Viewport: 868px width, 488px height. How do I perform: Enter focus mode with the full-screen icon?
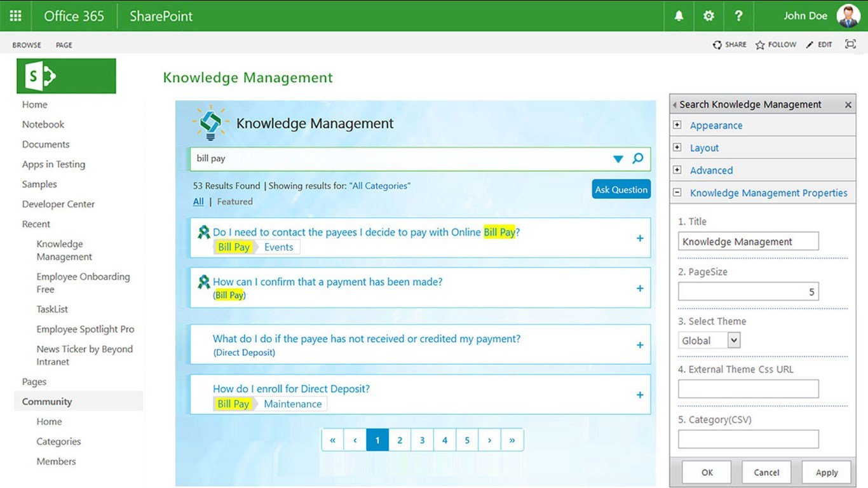click(850, 44)
